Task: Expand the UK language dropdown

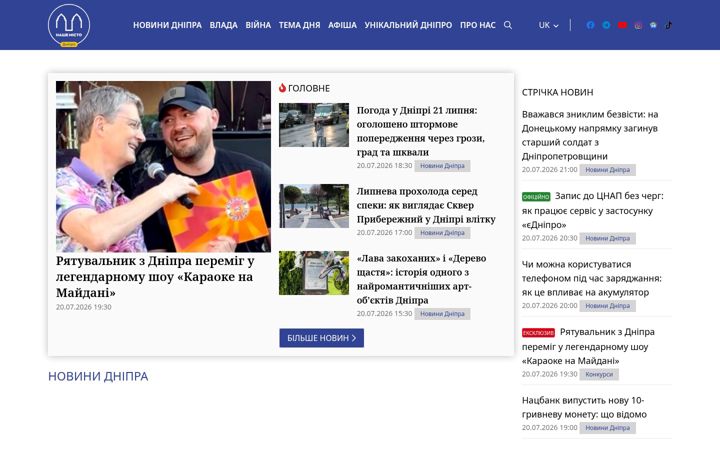Action: (x=548, y=25)
